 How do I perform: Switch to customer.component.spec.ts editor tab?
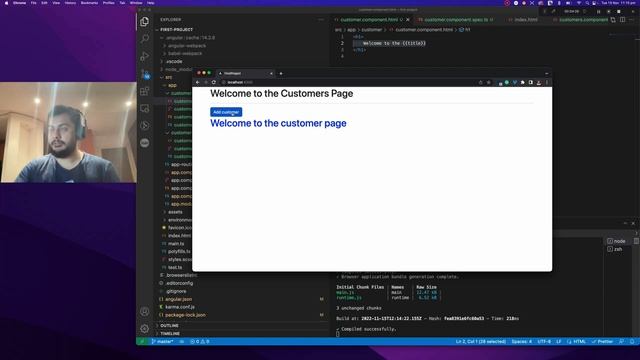pyautogui.click(x=456, y=20)
